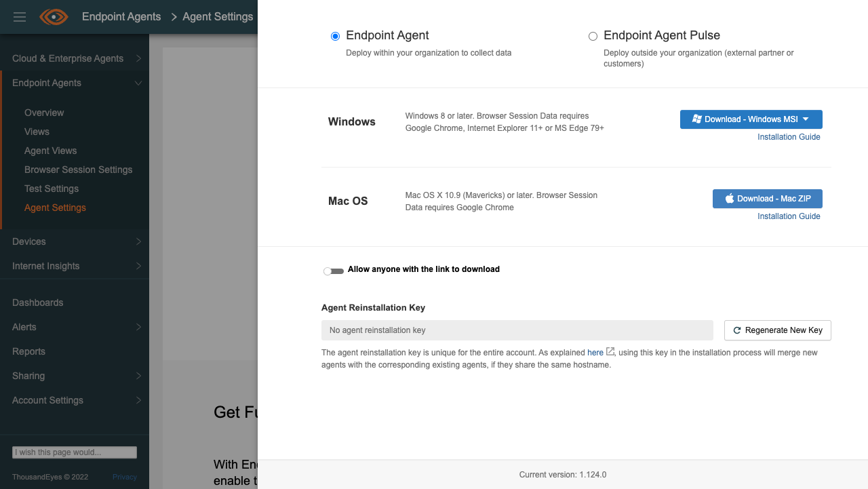Open Mac OS Installation Guide link
The image size is (868, 489).
coord(789,216)
